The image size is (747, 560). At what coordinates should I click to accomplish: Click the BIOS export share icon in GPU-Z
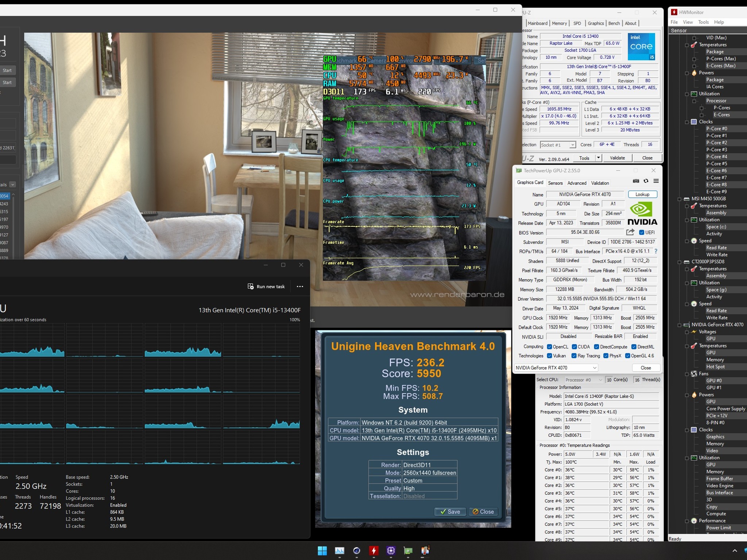click(x=630, y=232)
